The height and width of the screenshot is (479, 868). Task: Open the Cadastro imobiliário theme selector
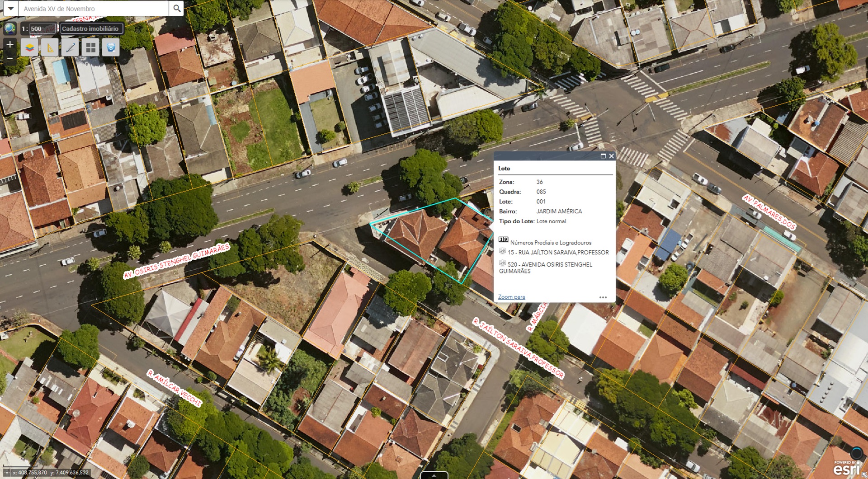90,28
